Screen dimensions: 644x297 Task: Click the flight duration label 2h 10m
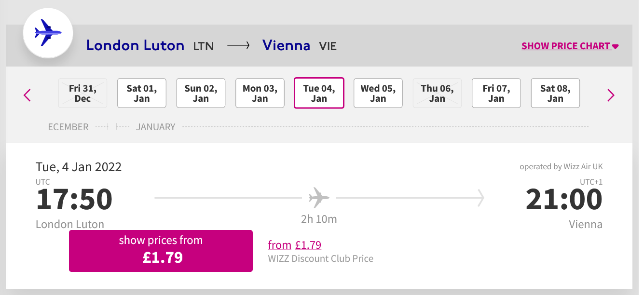(320, 219)
